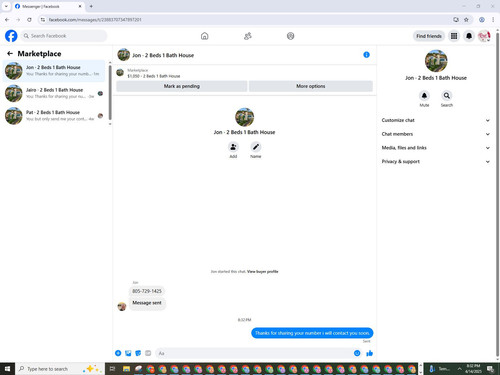
Task: Open the notifications bell icon
Action: coord(469,36)
